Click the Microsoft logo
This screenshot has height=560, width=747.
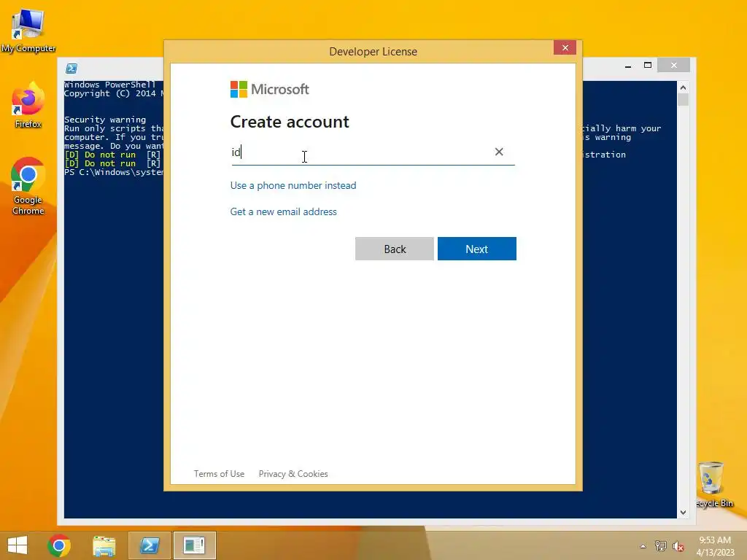[270, 89]
